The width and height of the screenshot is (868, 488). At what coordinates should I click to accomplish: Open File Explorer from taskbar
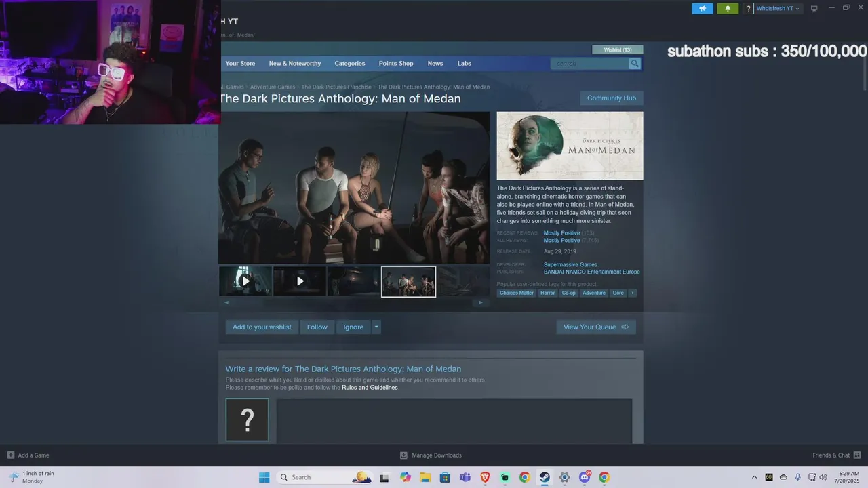point(425,477)
